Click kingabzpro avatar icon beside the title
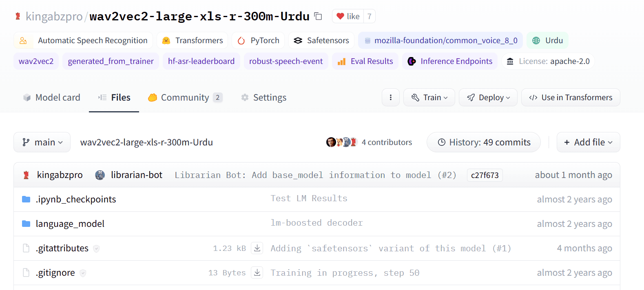Screen dimensions: 644x290 18,16
